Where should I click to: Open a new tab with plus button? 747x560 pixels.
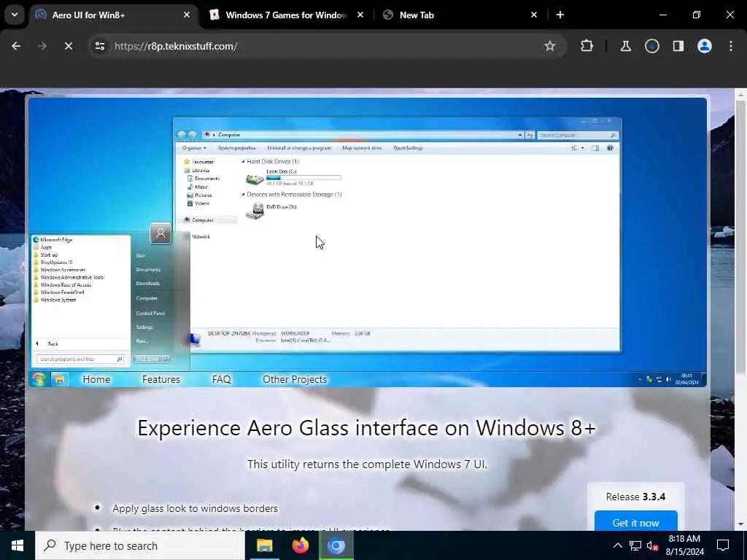coord(560,15)
